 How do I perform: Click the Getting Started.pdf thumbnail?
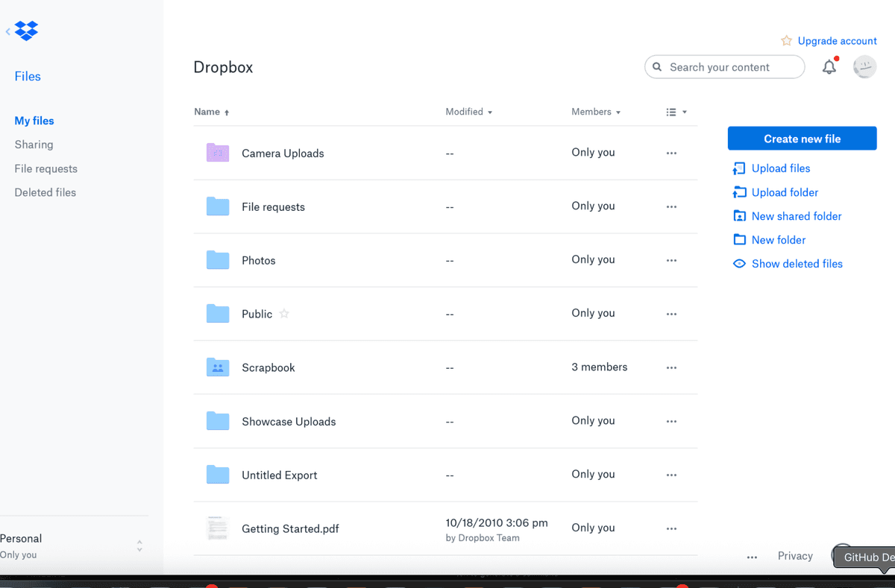coord(218,528)
